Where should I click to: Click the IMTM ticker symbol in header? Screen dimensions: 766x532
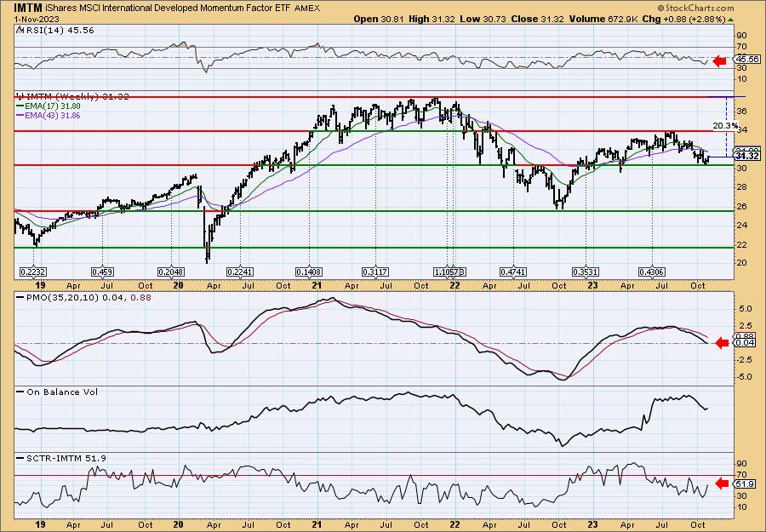28,8
